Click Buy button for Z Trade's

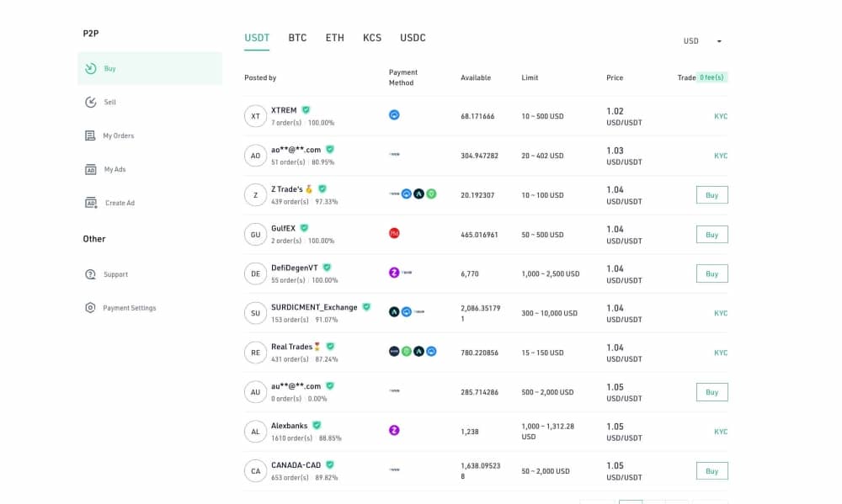(712, 195)
